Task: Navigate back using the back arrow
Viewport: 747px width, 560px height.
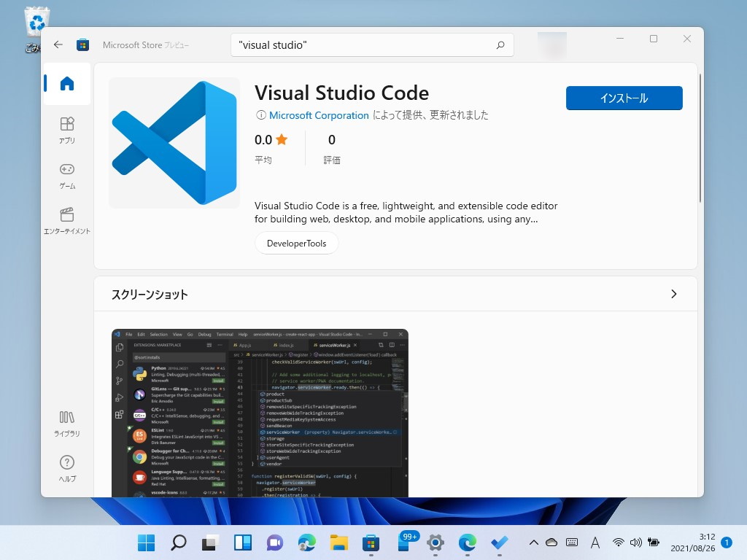Action: [x=58, y=44]
